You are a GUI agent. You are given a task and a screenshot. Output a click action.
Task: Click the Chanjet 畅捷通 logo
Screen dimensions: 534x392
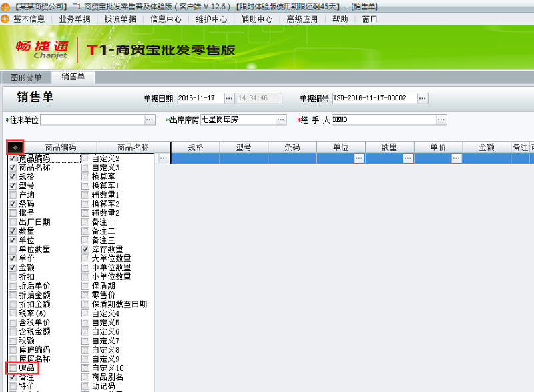(42, 49)
